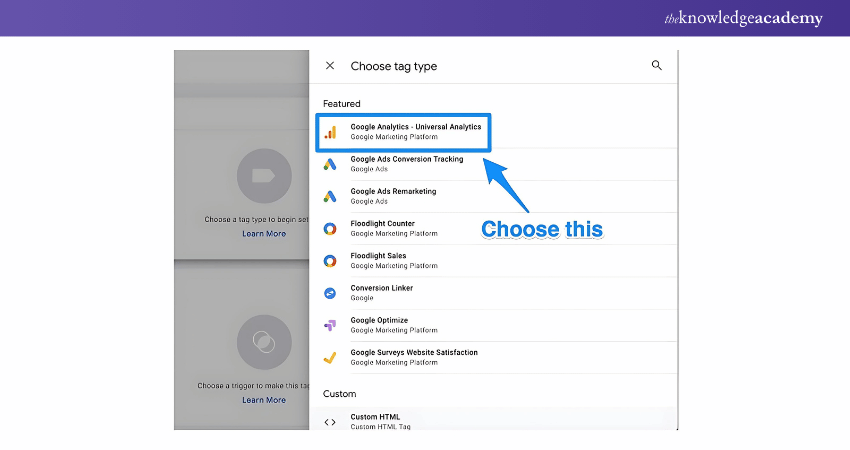The width and height of the screenshot is (850, 450).
Task: Open Learn More link under trigger section
Action: (x=264, y=400)
